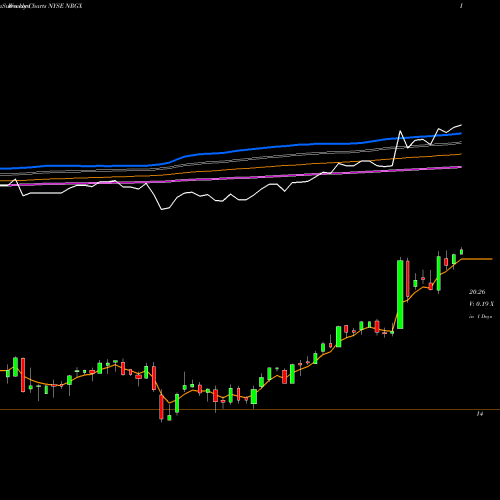Viewport: 500px width, 500px height.
Task: Click the "in 1 Days" label
Action: pos(480,316)
